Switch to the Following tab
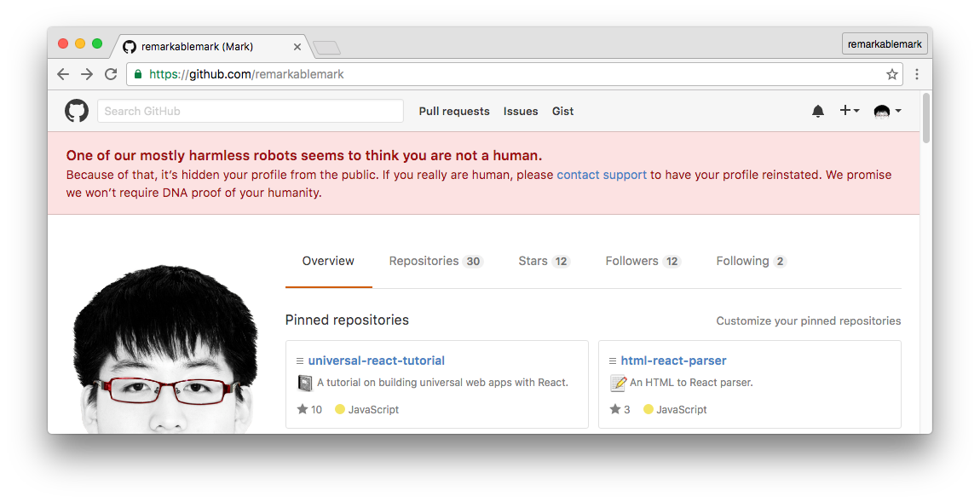Image resolution: width=980 pixels, height=502 pixels. click(x=751, y=262)
